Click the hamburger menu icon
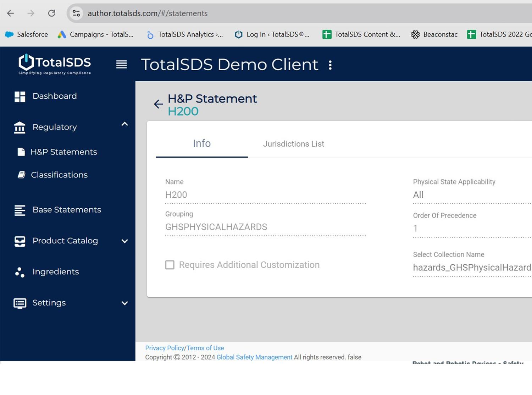 [x=121, y=65]
